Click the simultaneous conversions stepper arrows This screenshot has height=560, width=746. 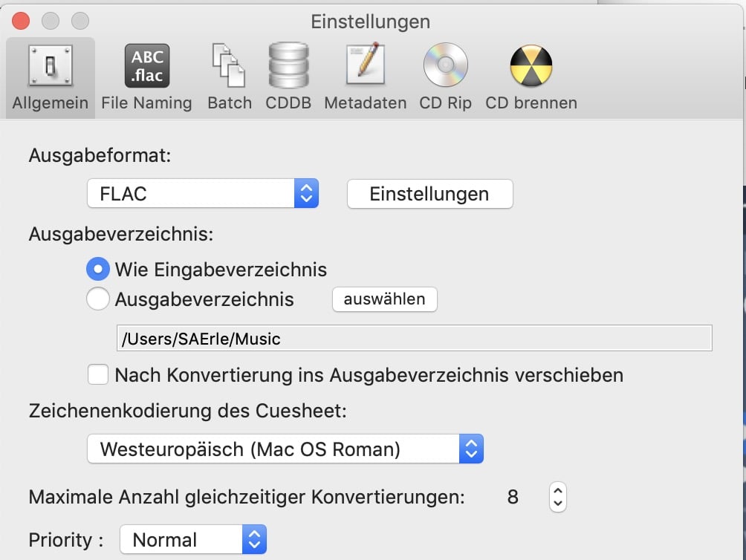557,497
